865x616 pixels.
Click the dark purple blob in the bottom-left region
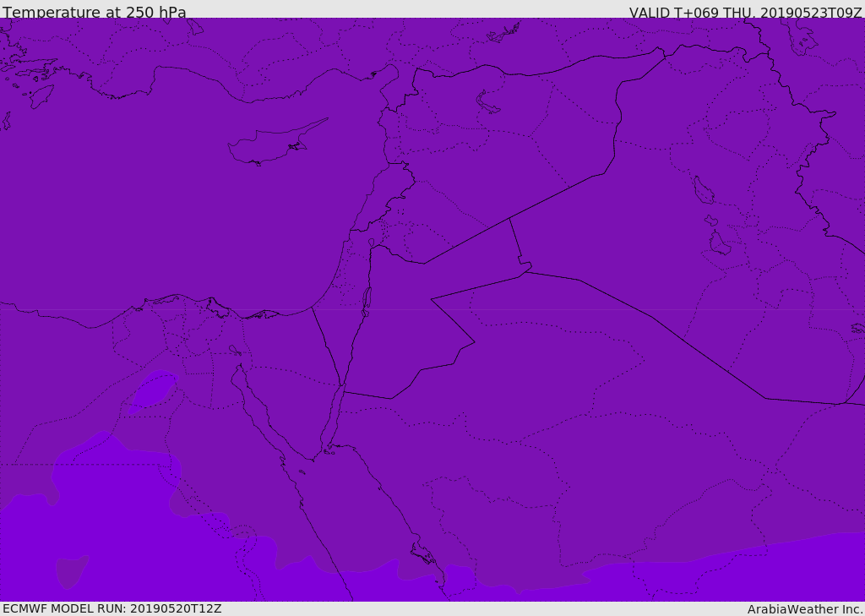[x=72, y=571]
